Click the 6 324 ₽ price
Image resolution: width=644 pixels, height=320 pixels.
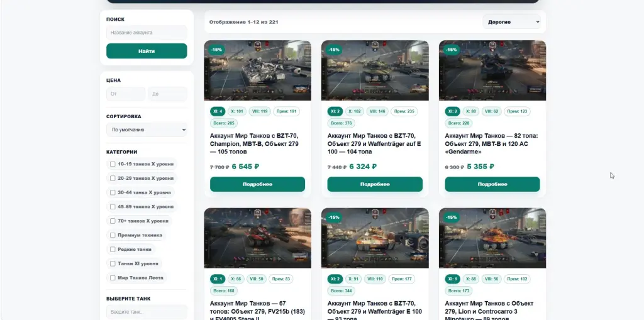pos(363,167)
